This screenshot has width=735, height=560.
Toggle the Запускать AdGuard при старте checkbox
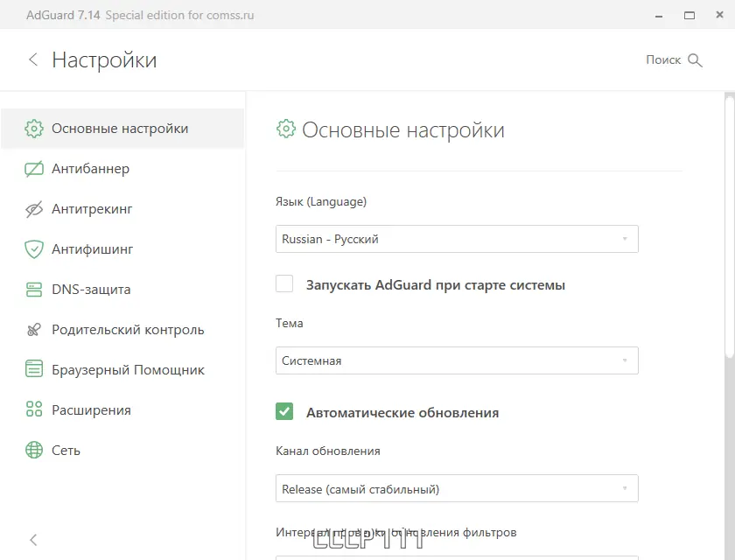click(x=284, y=283)
